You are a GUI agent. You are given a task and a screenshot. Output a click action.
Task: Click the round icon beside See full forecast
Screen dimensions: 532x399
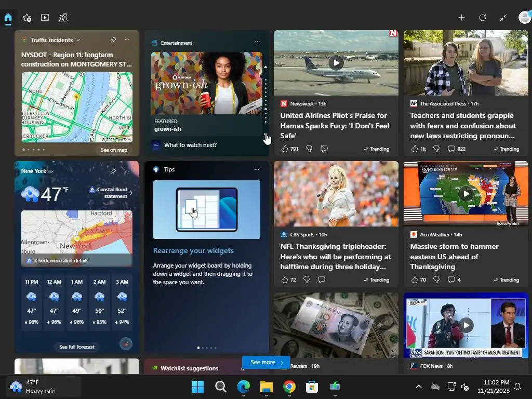[126, 344]
